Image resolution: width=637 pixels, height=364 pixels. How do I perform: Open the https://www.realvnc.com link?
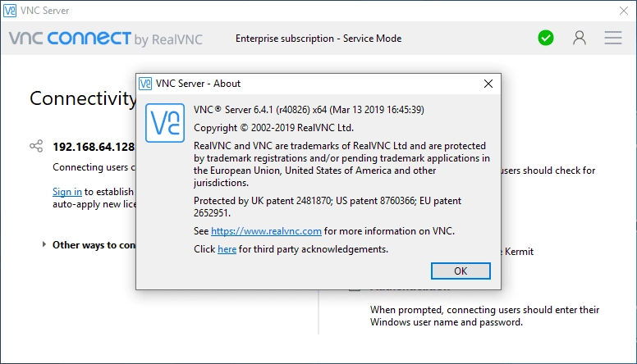(266, 231)
